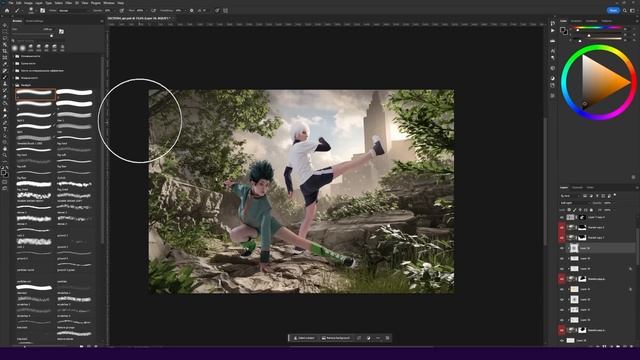This screenshot has width=640, height=360.
Task: Select the Zoom tool in the toolbar
Action: point(5,155)
